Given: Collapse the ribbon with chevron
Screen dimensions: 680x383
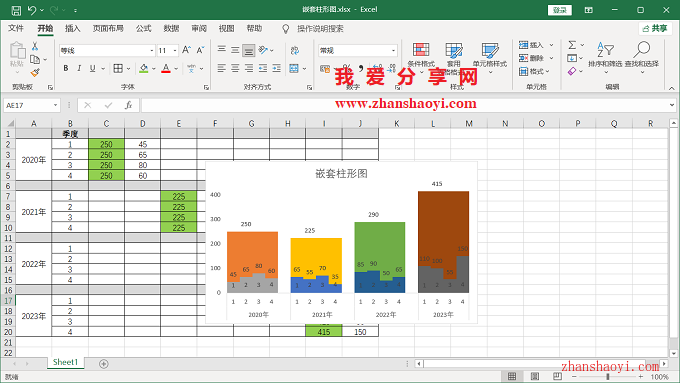Looking at the screenshot, I should tap(672, 88).
